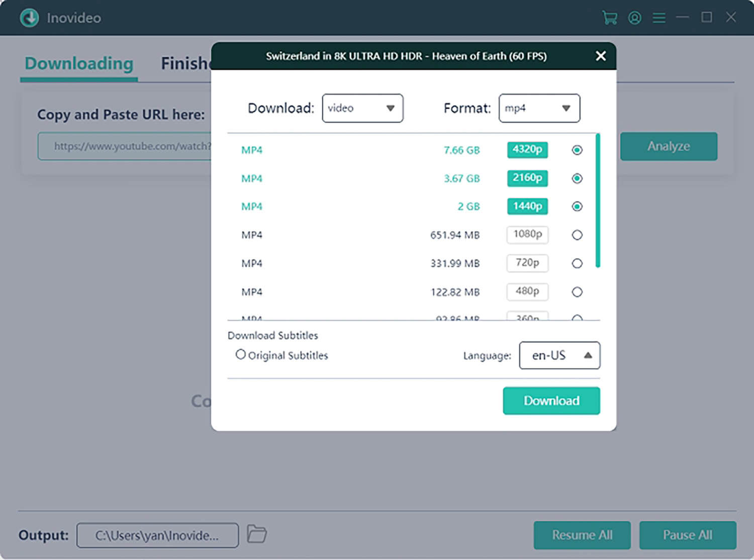Minimize the Inovideo window

pyautogui.click(x=682, y=17)
